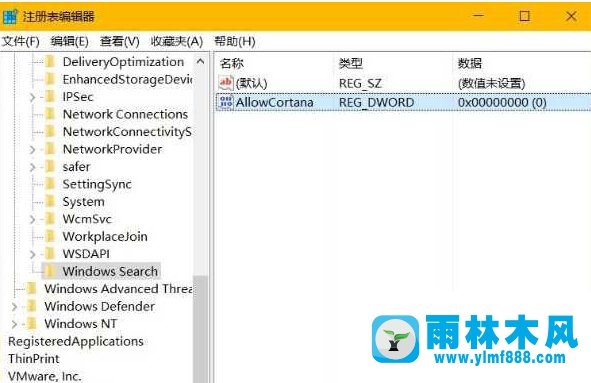Select the System key

(83, 201)
